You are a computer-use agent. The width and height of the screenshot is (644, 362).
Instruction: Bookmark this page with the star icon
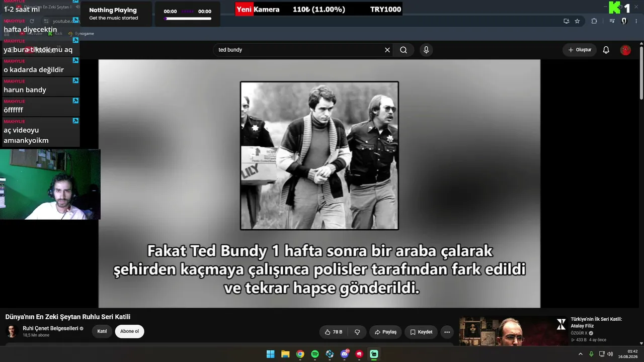pos(577,21)
